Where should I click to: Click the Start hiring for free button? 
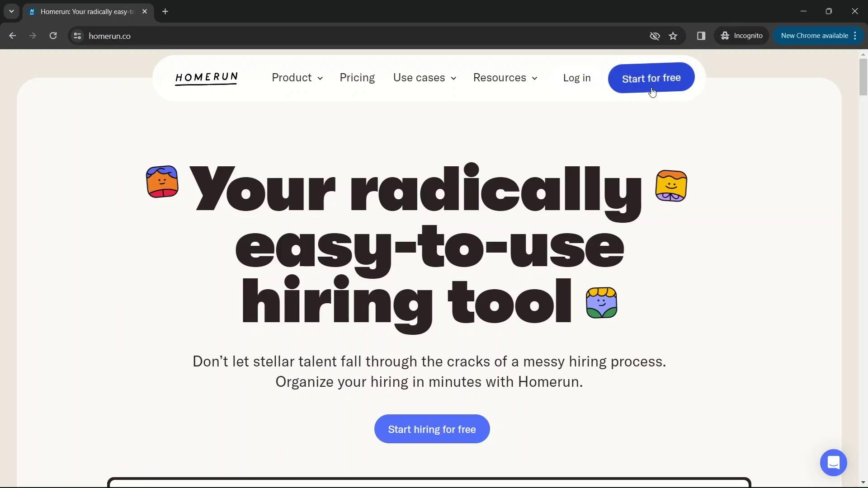(432, 429)
